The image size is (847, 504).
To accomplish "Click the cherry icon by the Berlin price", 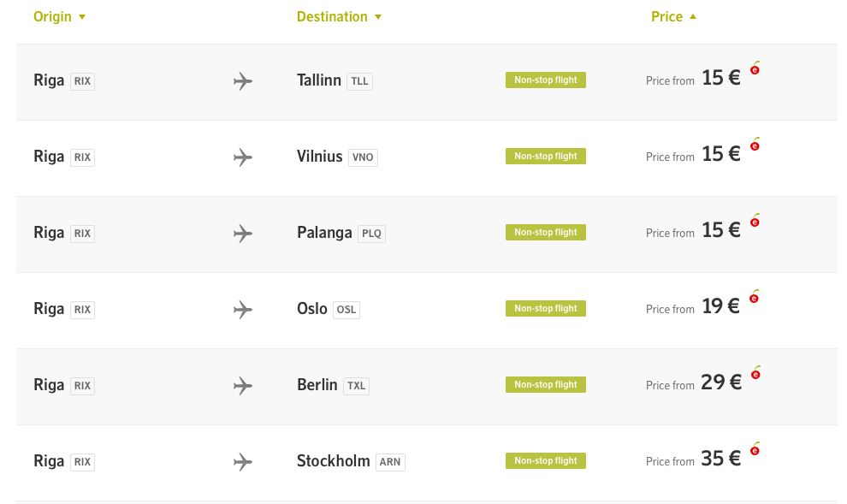I will point(755,374).
